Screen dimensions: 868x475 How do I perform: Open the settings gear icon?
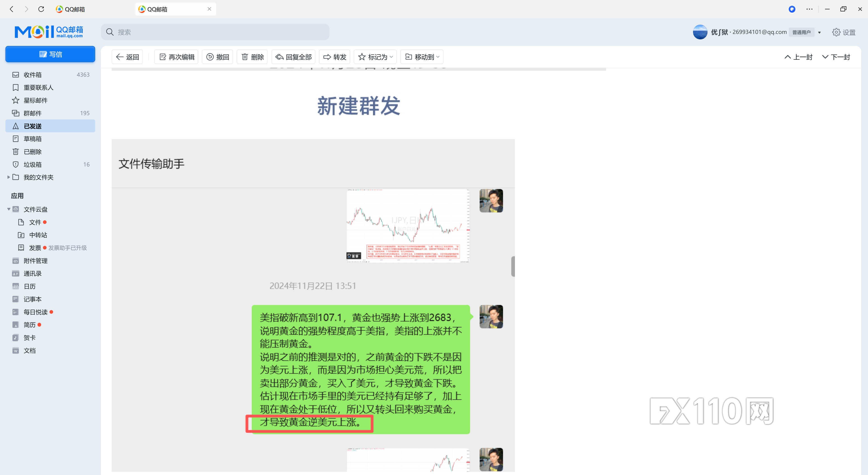click(x=836, y=32)
